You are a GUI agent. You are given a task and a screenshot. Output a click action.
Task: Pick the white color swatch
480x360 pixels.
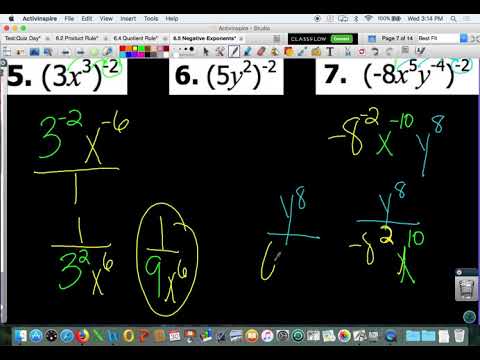pos(166,55)
